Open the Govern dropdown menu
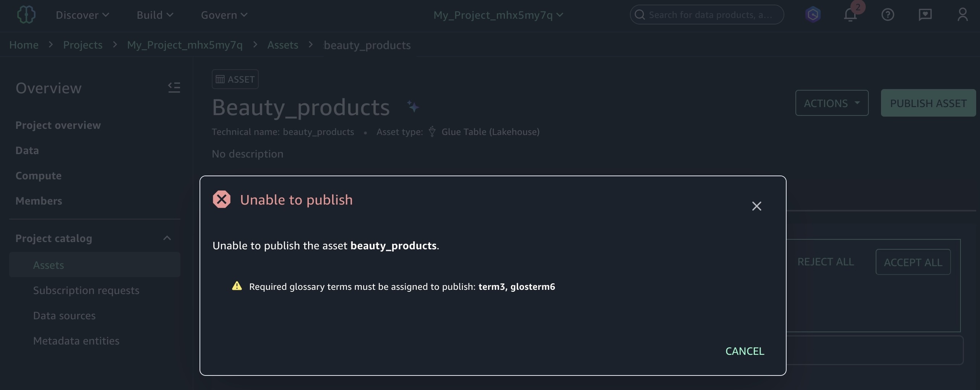 click(224, 15)
